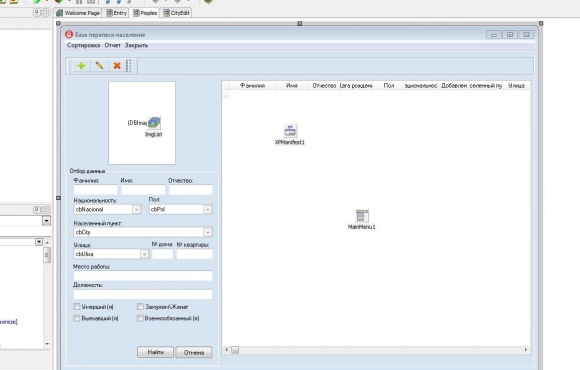Click the grid's horizontal scrollbar thumb
The height and width of the screenshot is (370, 580).
coord(235,350)
